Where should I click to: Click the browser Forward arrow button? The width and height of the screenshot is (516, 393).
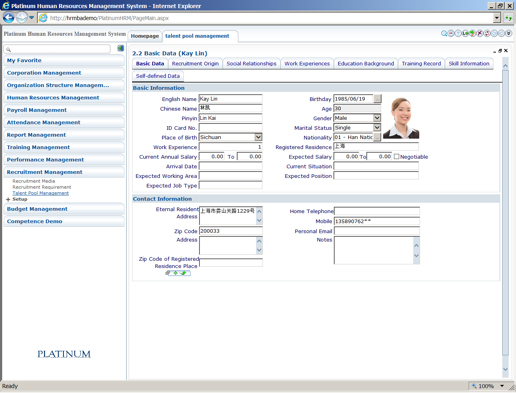[22, 18]
